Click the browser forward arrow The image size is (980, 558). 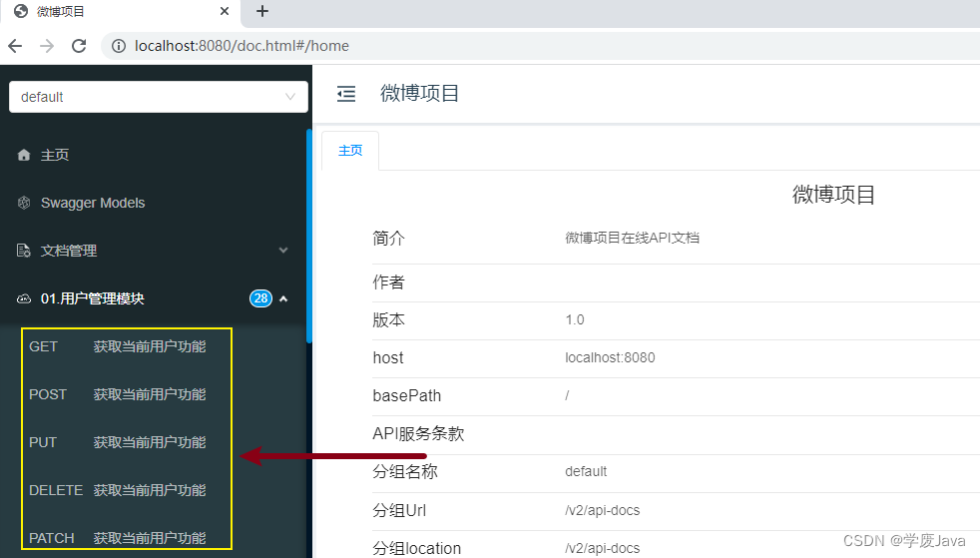(47, 46)
